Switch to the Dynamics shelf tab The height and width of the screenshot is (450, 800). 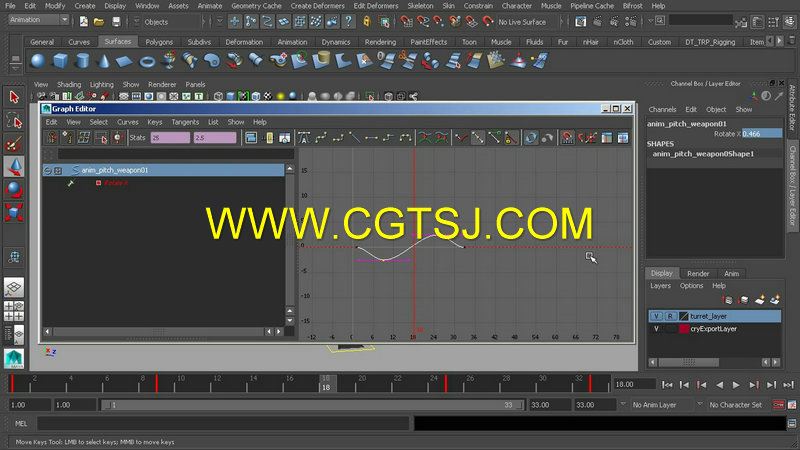pos(336,42)
